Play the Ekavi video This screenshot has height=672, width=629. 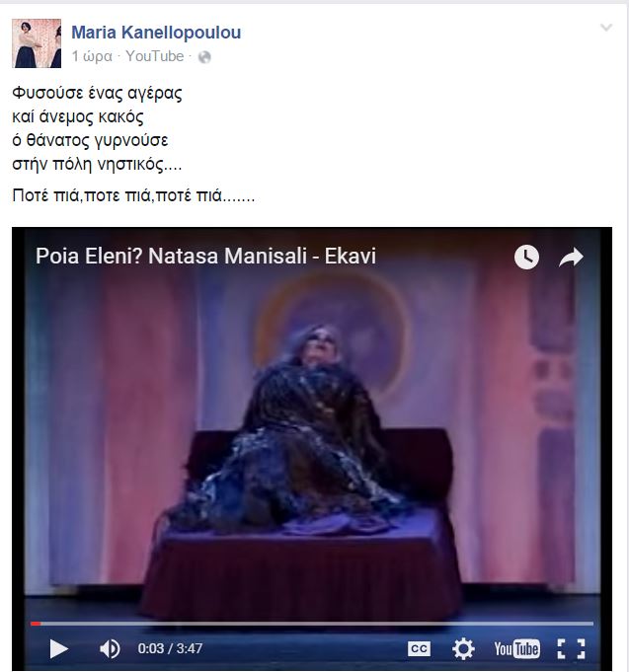point(58,648)
